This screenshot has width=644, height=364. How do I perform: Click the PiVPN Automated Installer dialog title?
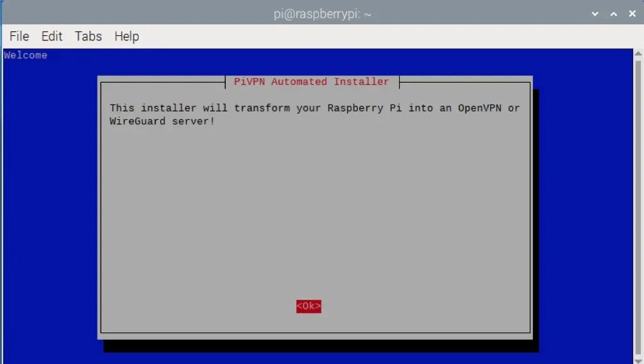tap(311, 82)
